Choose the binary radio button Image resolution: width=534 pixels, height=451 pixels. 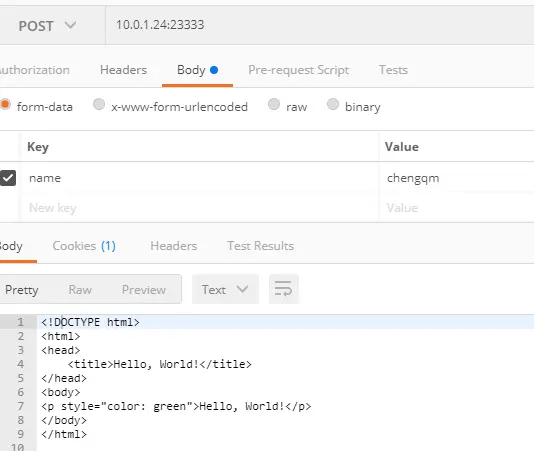(x=333, y=104)
